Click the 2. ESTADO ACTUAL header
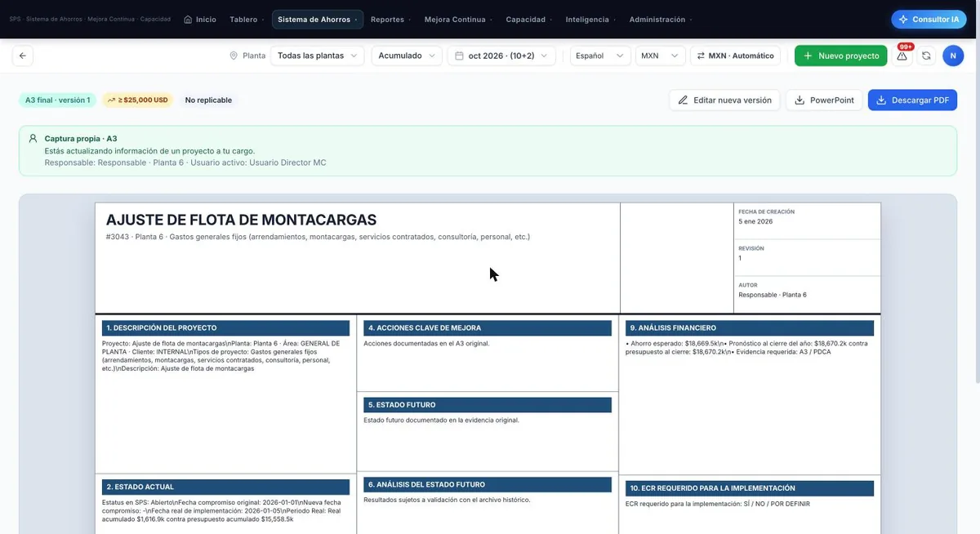Screen dimensions: 980x534 (226, 487)
